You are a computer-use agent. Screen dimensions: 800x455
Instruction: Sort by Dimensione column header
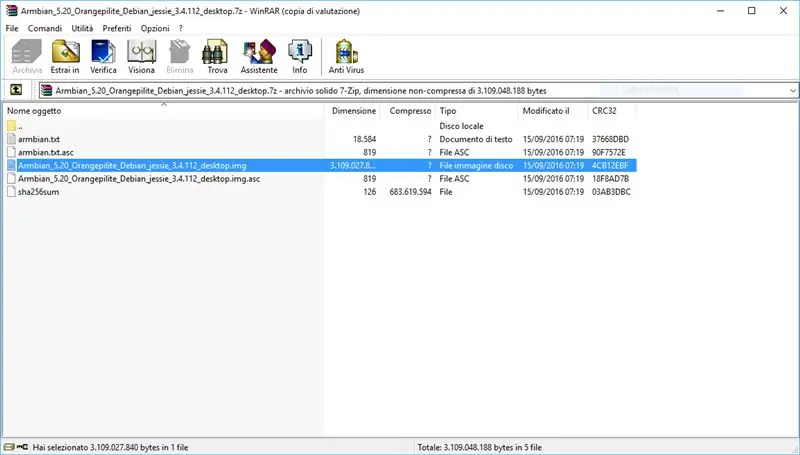[354, 111]
